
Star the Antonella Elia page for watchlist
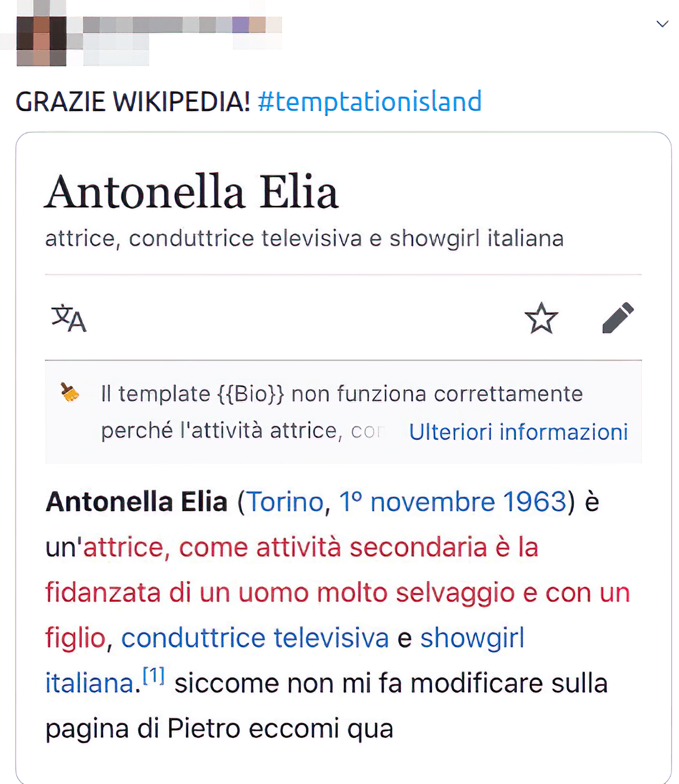pyautogui.click(x=541, y=318)
